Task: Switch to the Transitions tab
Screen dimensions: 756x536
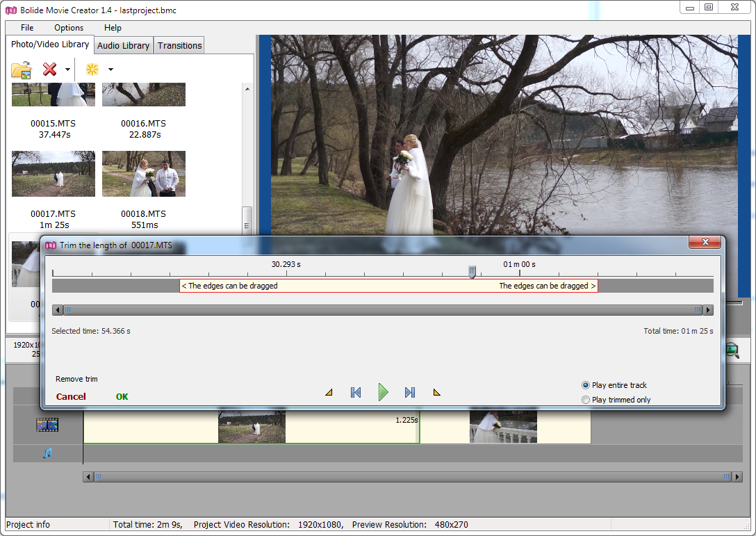Action: tap(179, 45)
